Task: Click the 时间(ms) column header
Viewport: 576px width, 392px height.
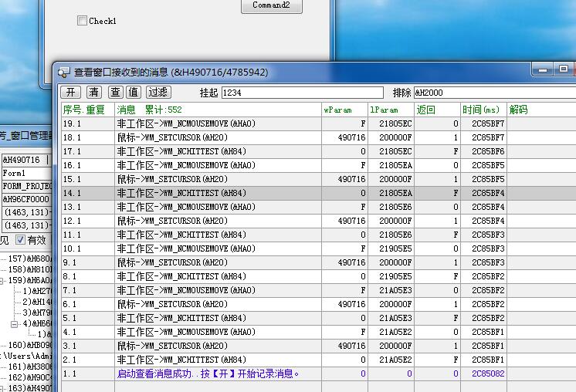Action: click(x=483, y=110)
